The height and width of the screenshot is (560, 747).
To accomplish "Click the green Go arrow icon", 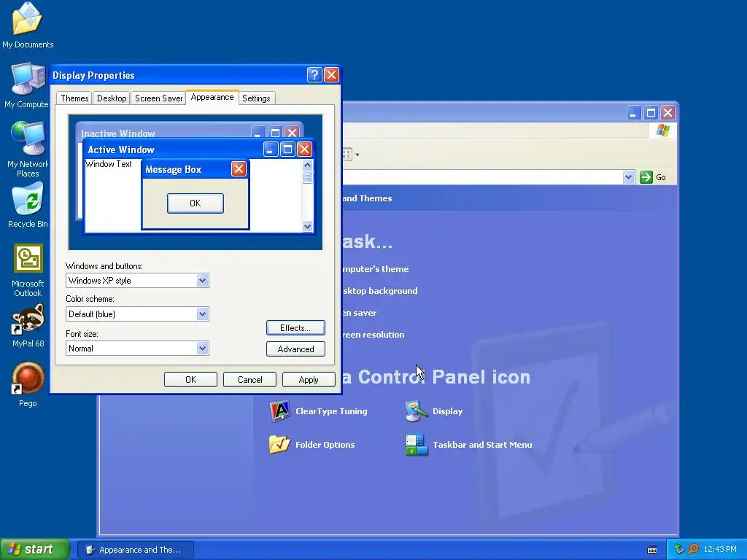I will click(646, 177).
